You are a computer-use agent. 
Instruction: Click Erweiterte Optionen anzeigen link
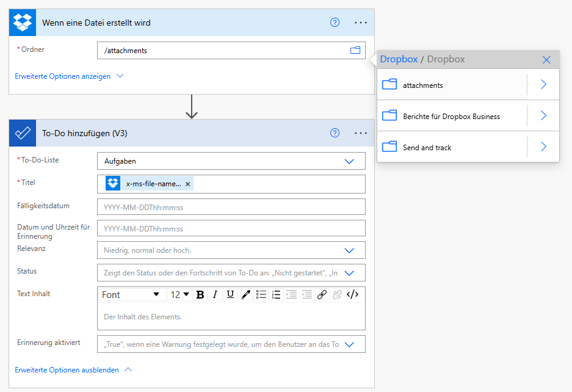69,76
